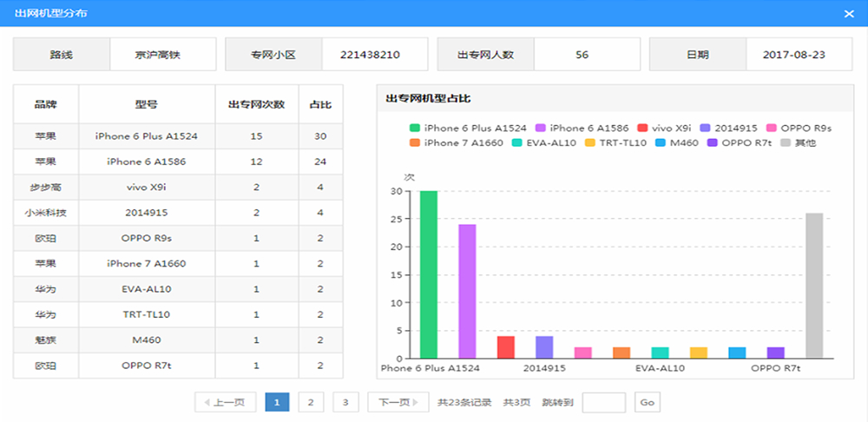
Task: Toggle OPPO R7t legend series
Action: point(739,143)
